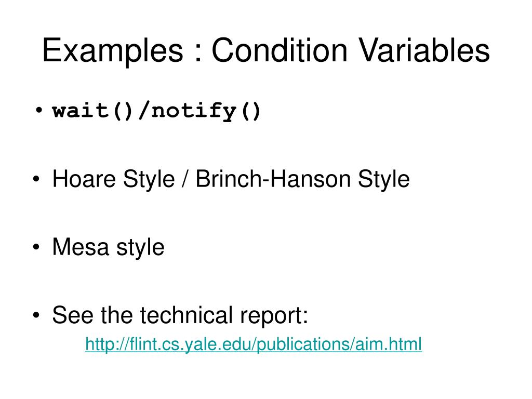532x399 pixels.
Task: Click the bullet dot before See the technical
Action: coord(36,315)
